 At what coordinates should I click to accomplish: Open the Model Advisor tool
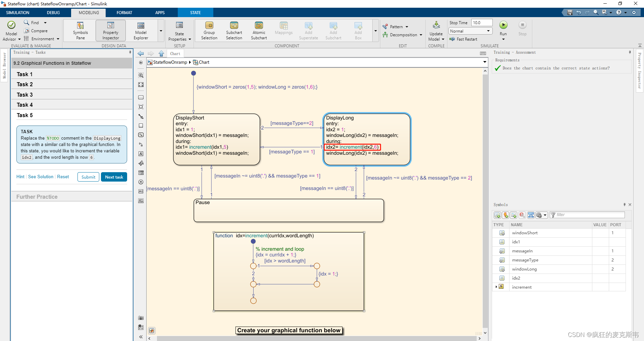click(x=11, y=31)
